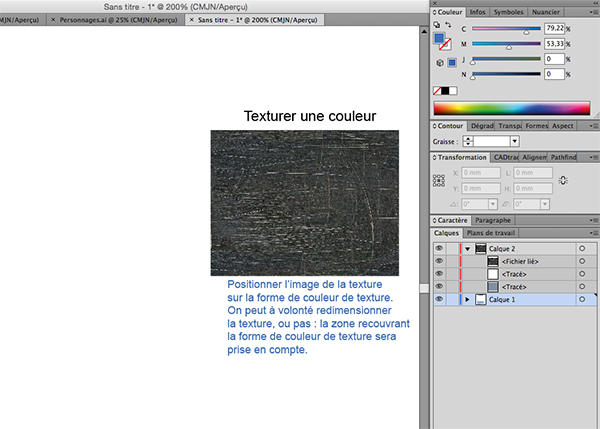The height and width of the screenshot is (429, 600).
Task: Click the reference point locator grid icon
Action: point(438,181)
